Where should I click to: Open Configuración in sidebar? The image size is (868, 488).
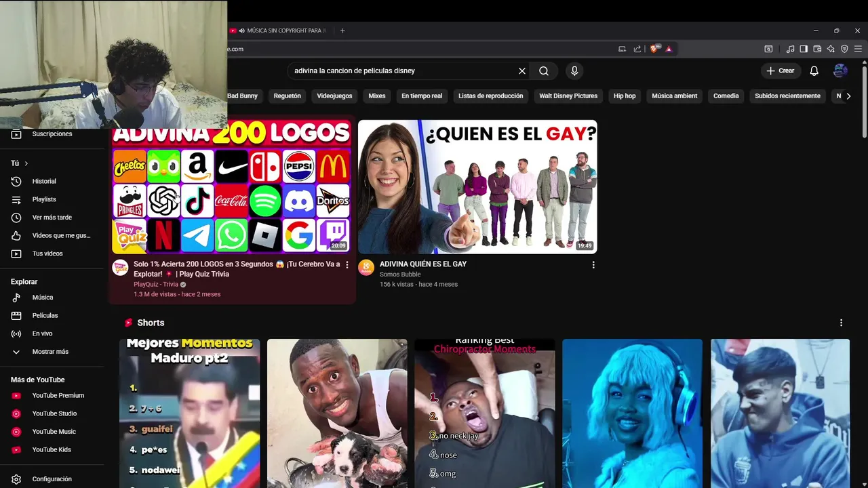[52, 479]
